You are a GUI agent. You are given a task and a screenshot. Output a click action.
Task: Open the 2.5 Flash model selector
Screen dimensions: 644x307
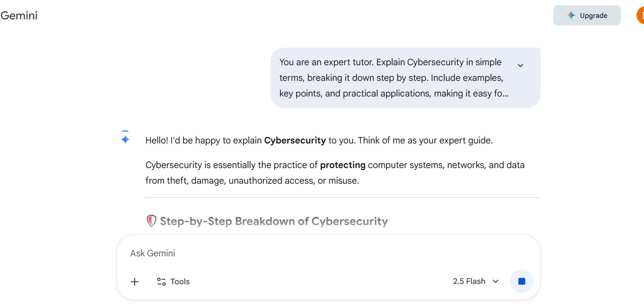(469, 281)
